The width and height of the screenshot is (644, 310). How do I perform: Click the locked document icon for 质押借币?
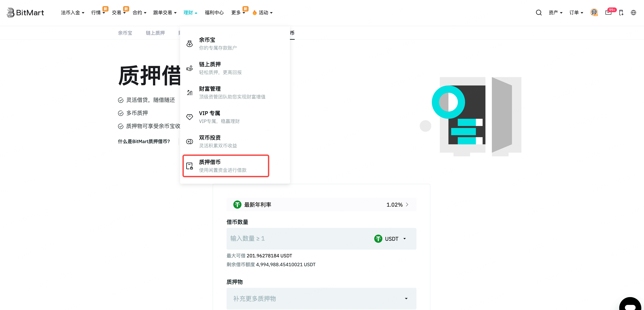tap(190, 166)
